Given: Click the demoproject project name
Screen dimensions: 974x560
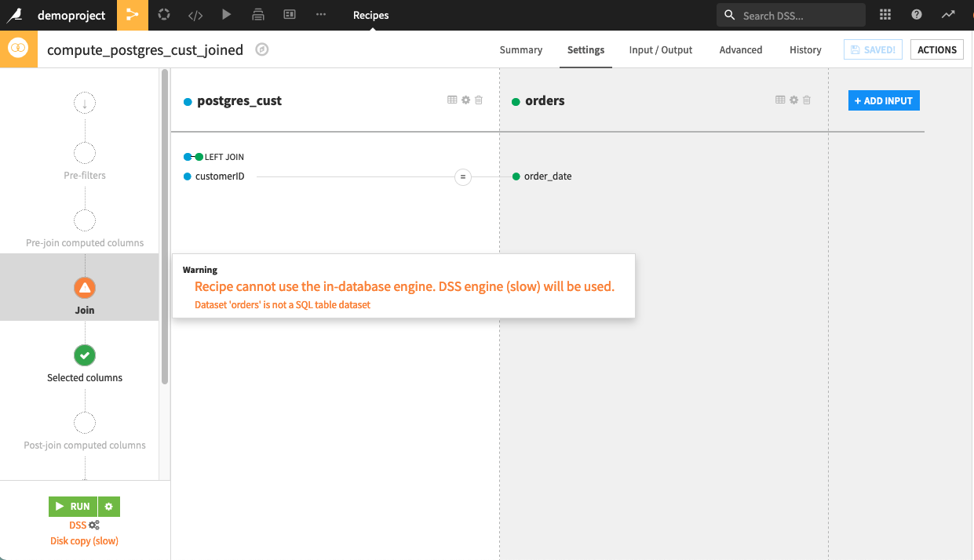Looking at the screenshot, I should (71, 15).
